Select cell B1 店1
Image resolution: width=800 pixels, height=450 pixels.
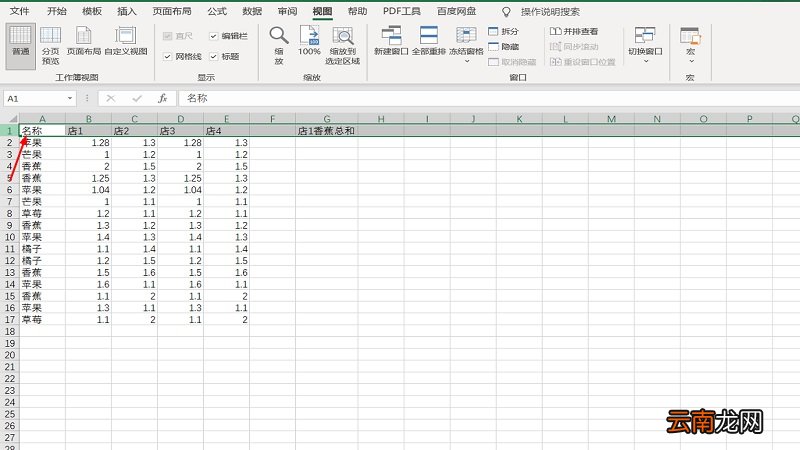(88, 131)
